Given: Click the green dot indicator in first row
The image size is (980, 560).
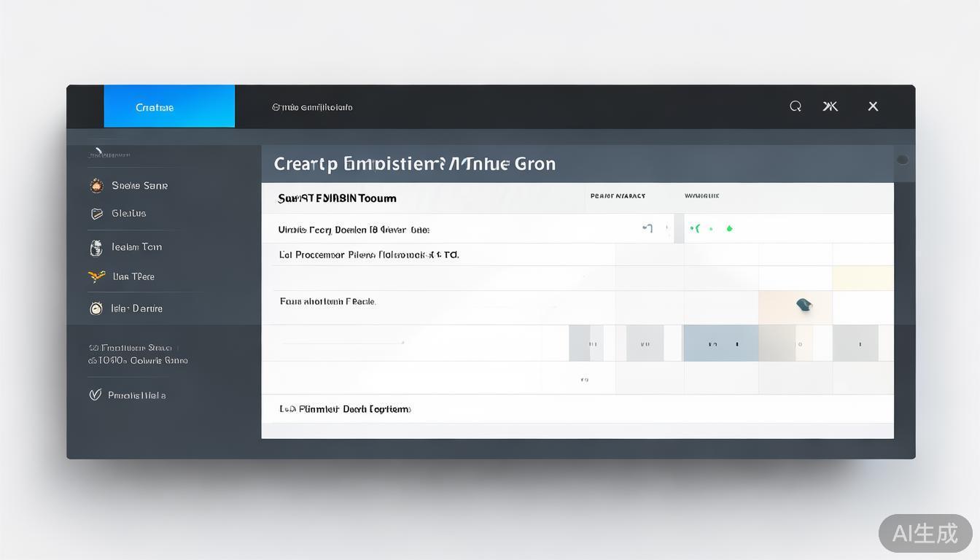Looking at the screenshot, I should (729, 228).
